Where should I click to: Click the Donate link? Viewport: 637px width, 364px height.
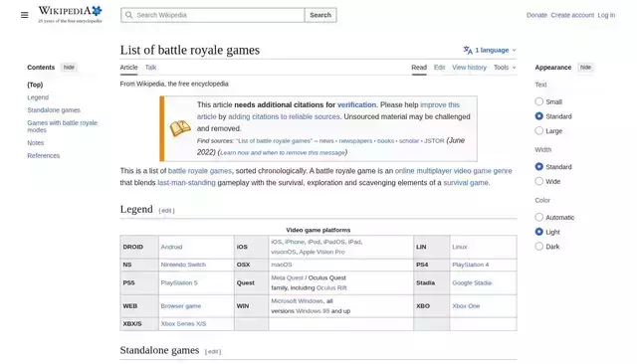click(536, 15)
